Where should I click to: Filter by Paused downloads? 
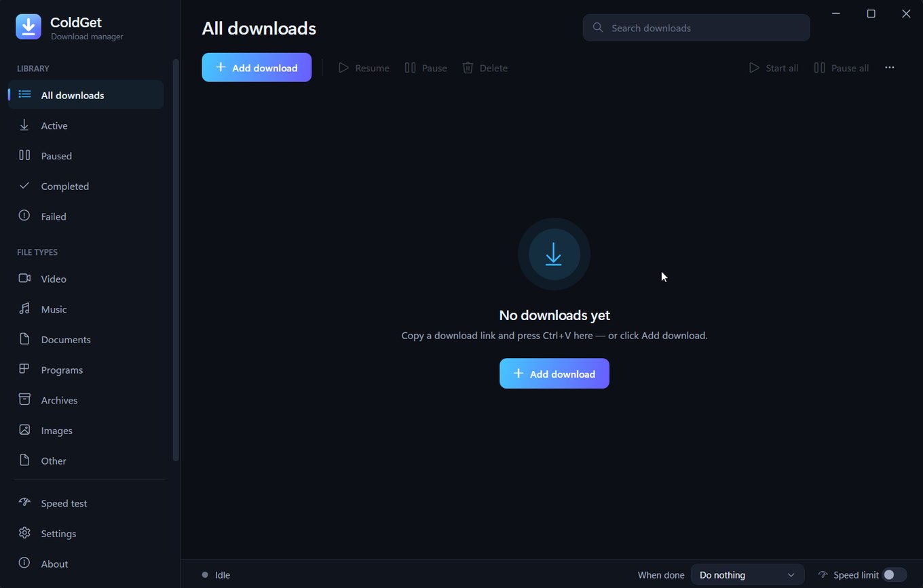86,156
